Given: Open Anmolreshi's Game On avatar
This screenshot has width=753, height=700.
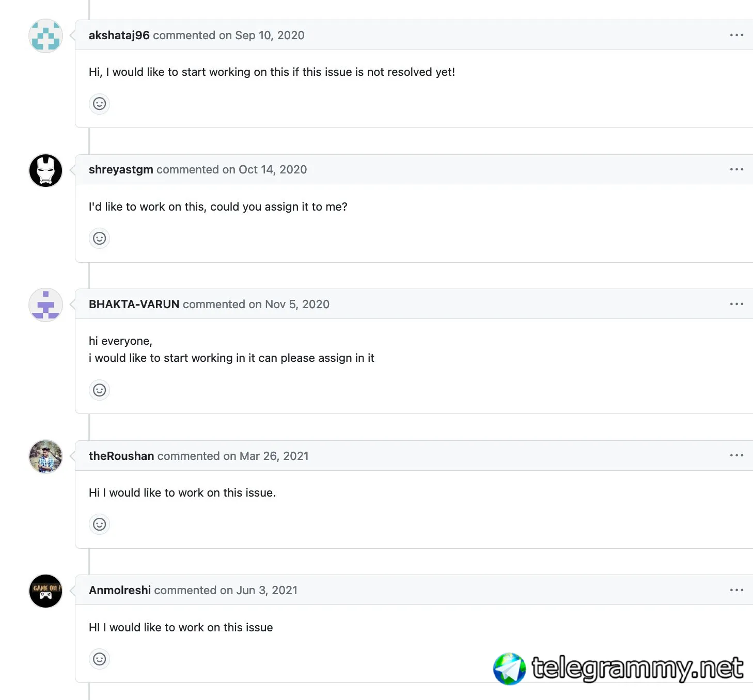Looking at the screenshot, I should pos(45,591).
